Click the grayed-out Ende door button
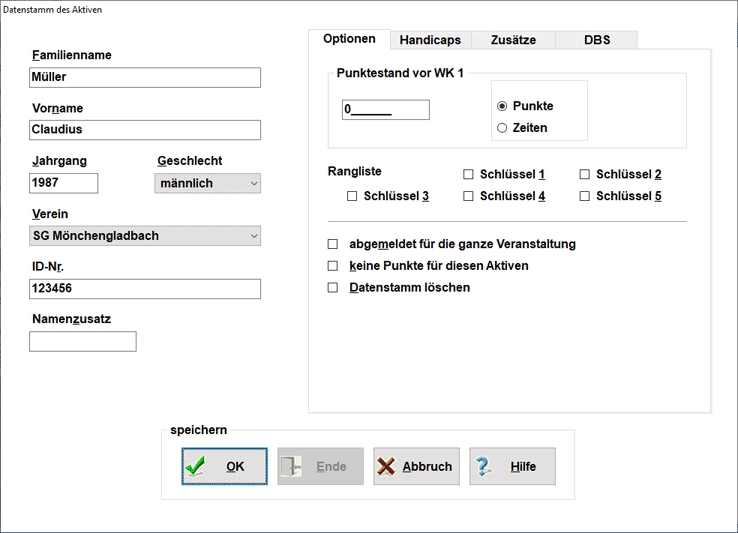Screen dimensions: 738x533 click(x=320, y=466)
